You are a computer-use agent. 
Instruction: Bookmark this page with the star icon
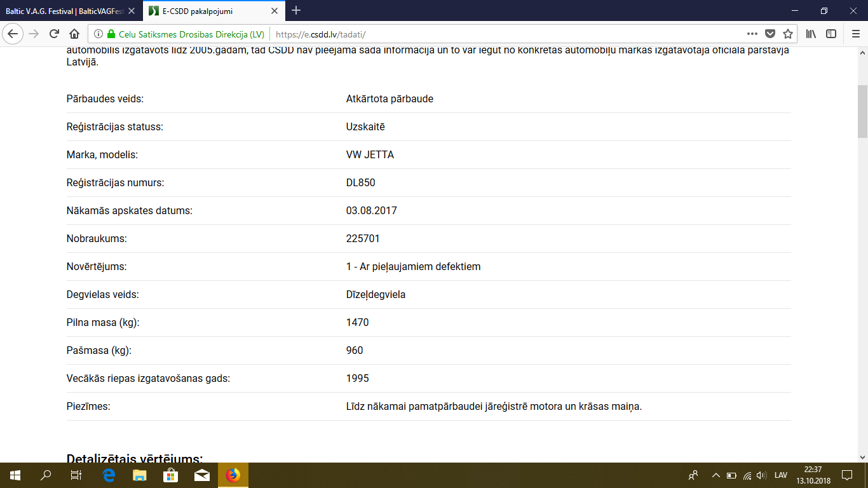point(788,34)
